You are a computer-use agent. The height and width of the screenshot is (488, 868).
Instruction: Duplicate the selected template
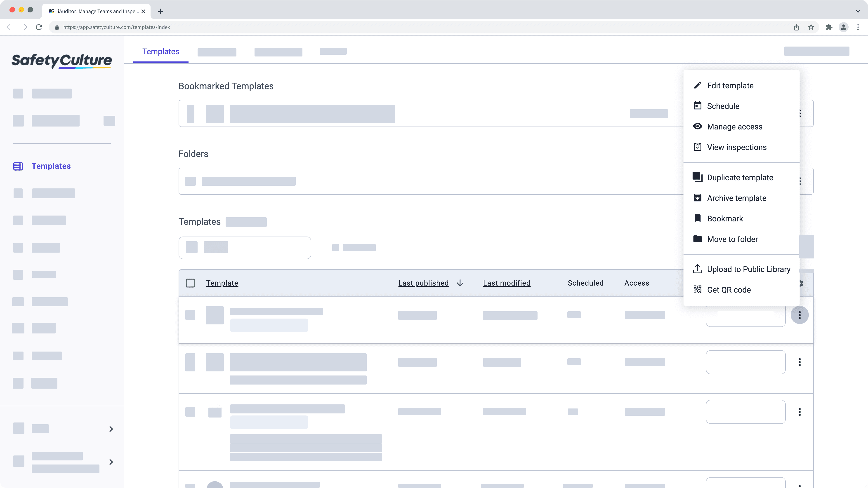(x=740, y=178)
